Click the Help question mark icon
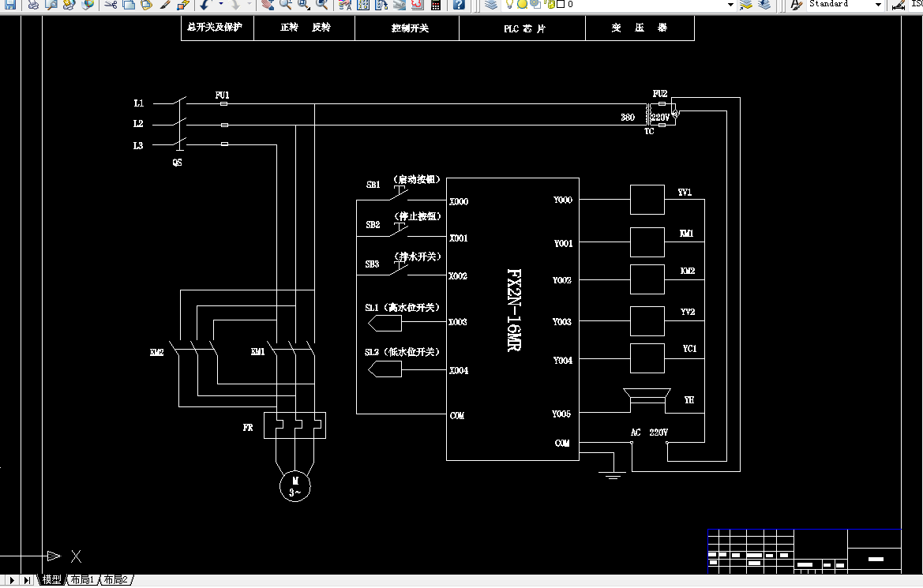Viewport: 923px width, 588px height. [459, 5]
